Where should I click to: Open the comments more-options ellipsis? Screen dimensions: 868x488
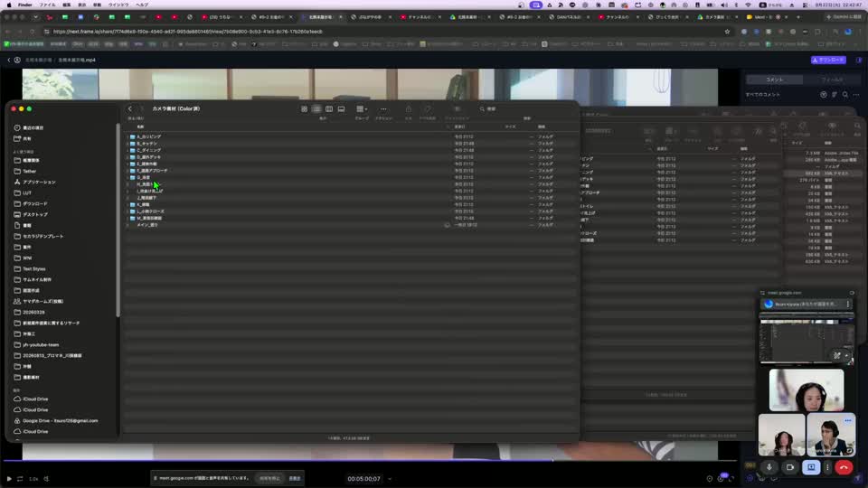tap(856, 95)
